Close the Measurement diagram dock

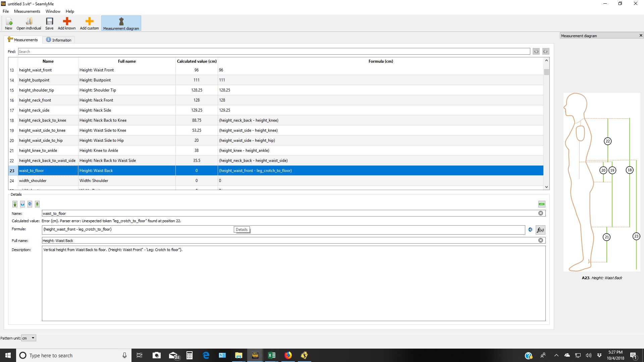click(x=641, y=36)
